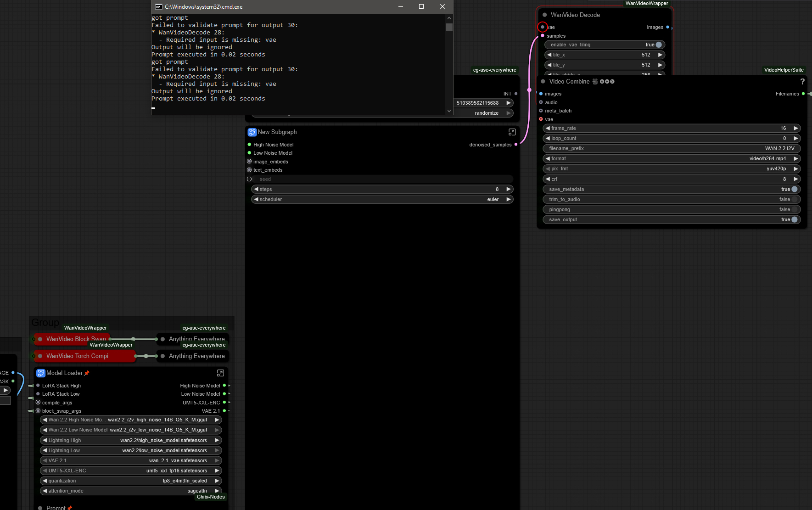
Task: Select the WanVideo Torch Compile node title
Action: (x=77, y=356)
